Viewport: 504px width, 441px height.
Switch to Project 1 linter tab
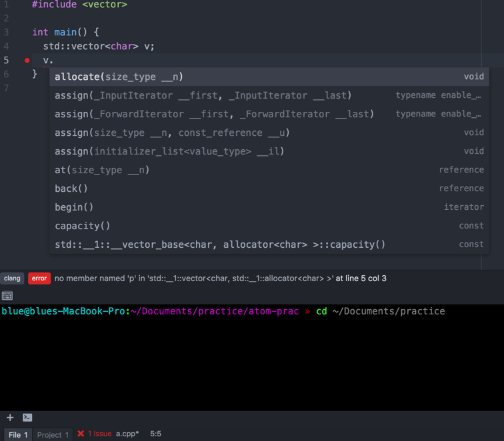point(53,434)
